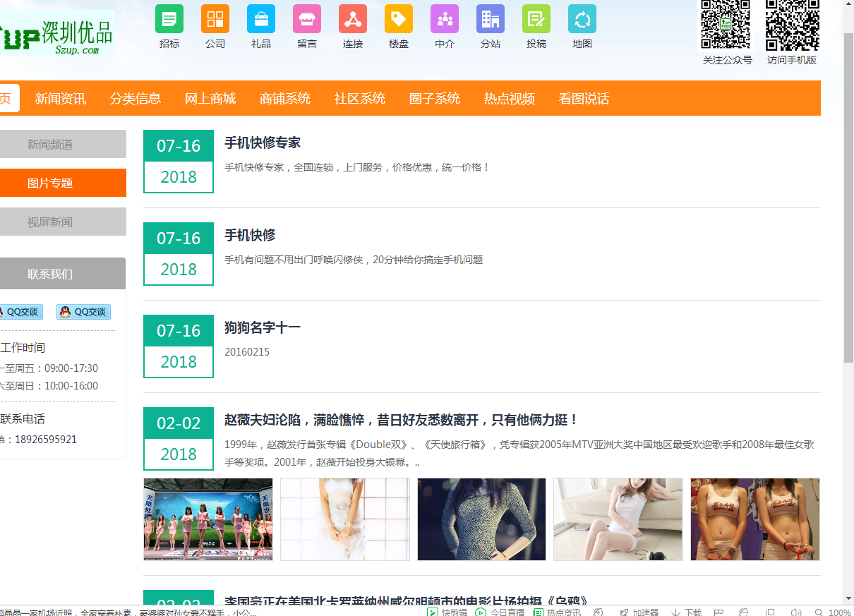Image resolution: width=854 pixels, height=616 pixels.
Task: Open the 礼品 gift icon
Action: (x=261, y=19)
